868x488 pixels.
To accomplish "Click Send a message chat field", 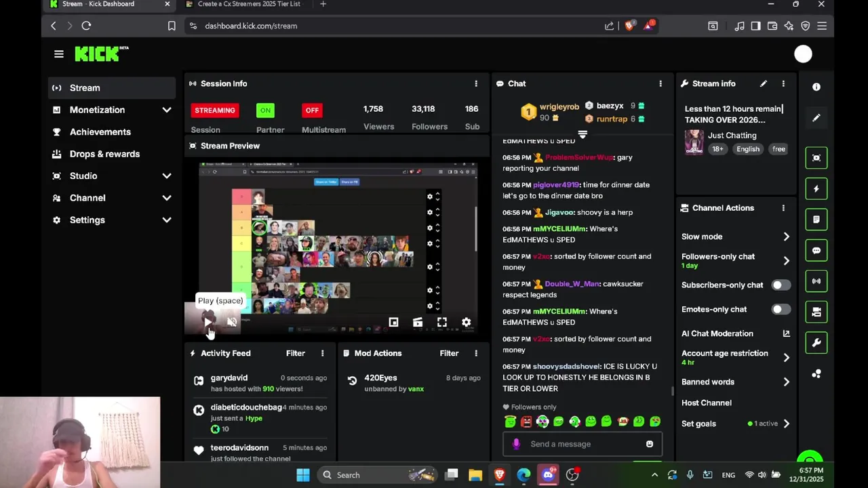I will pyautogui.click(x=582, y=444).
